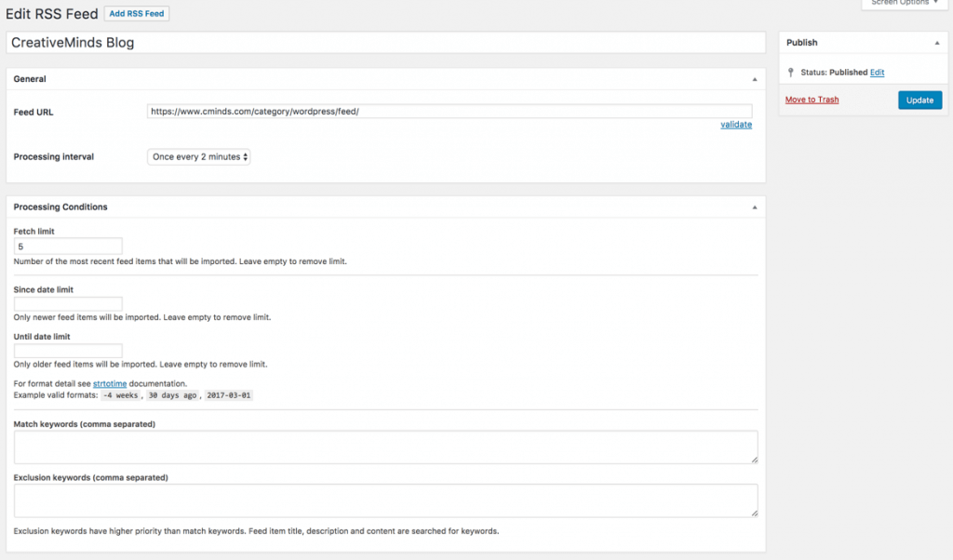
Task: Click the Feed URL input field
Action: coord(449,111)
